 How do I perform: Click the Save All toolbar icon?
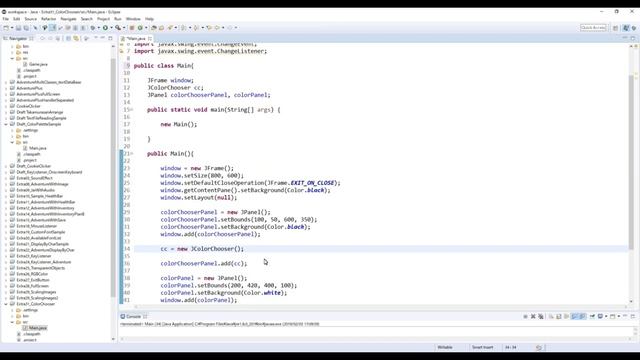26,28
